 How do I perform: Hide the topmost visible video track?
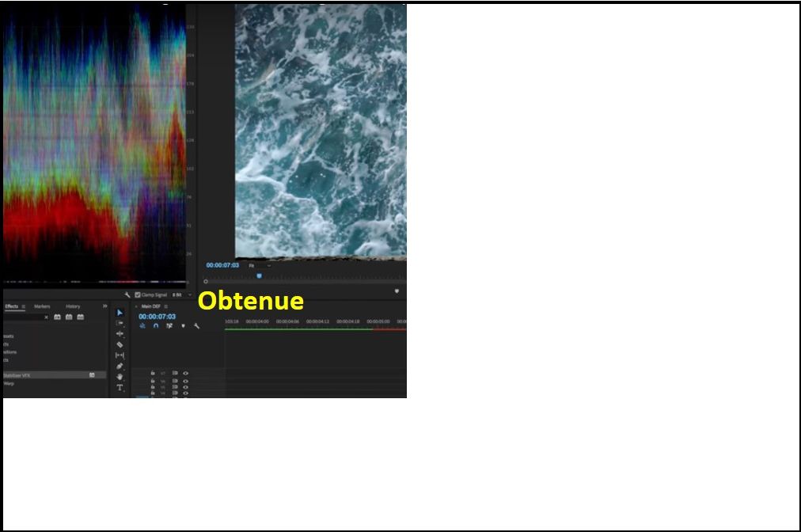click(x=185, y=373)
